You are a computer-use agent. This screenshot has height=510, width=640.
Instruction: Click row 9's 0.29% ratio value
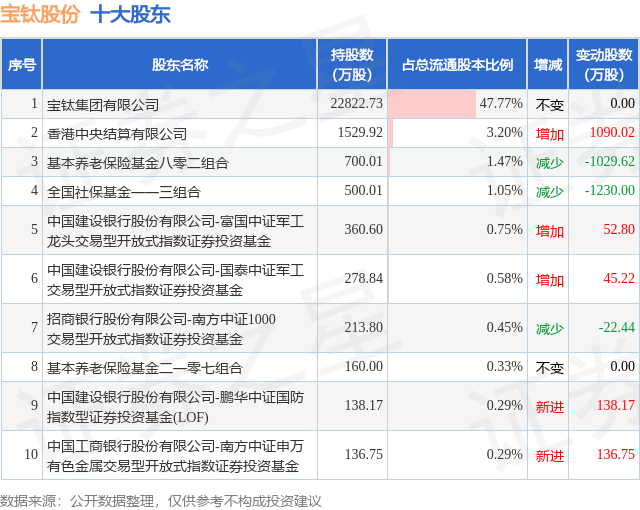coord(504,405)
